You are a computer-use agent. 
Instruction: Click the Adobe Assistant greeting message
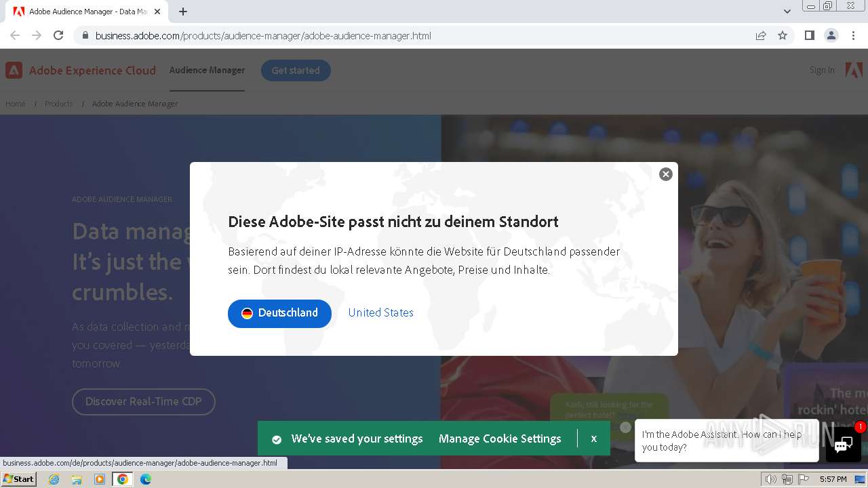[726, 441]
